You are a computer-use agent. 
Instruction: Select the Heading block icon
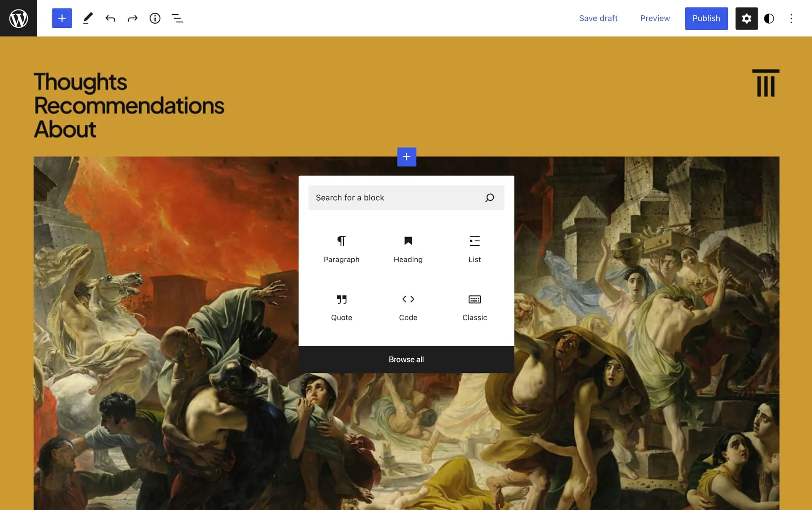coord(408,241)
